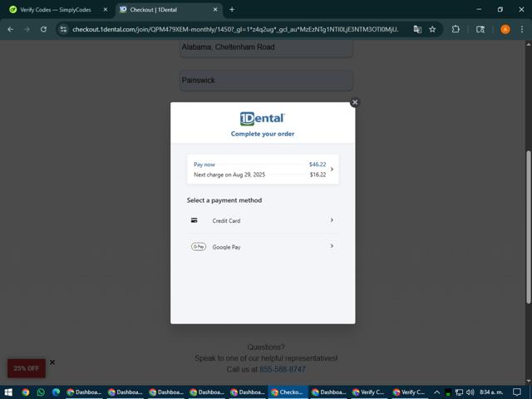
Task: Click the $16.22 next charge amount
Action: pyautogui.click(x=318, y=175)
